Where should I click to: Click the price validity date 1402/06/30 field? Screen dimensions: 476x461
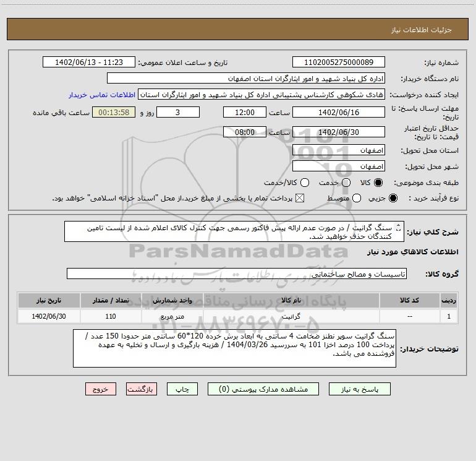(x=339, y=132)
